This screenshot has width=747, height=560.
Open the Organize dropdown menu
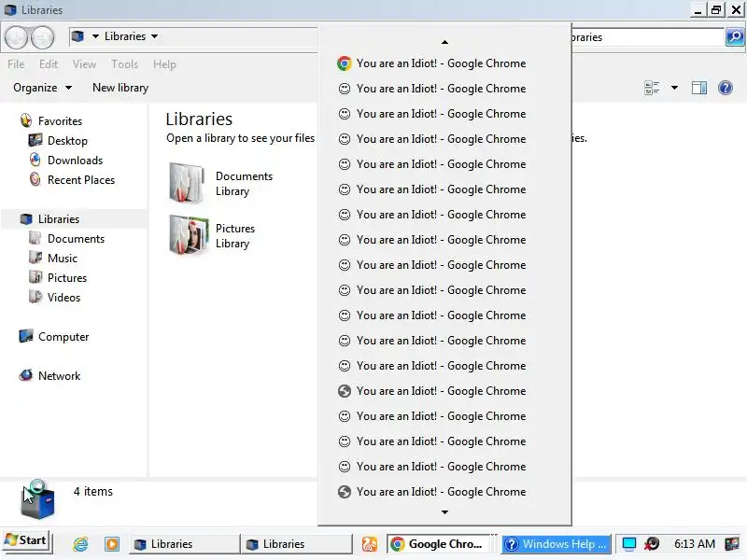(42, 88)
